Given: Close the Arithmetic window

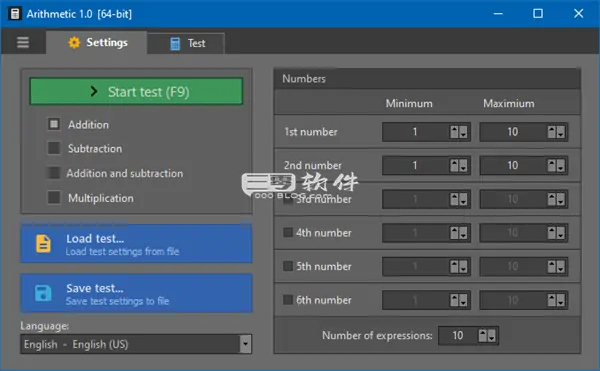Looking at the screenshot, I should click(x=579, y=14).
